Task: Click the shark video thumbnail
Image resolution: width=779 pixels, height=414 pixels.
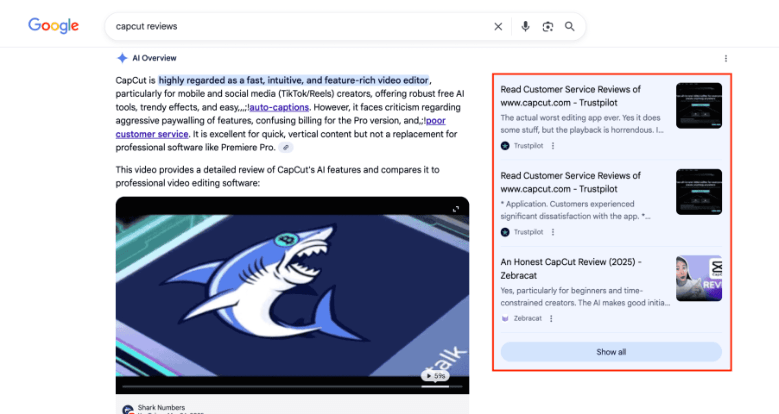Action: (x=292, y=290)
